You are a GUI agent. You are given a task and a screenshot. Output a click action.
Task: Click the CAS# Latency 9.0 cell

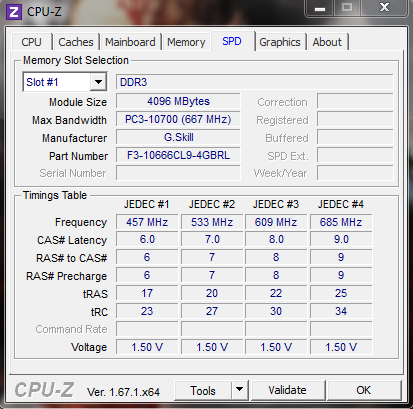click(341, 239)
